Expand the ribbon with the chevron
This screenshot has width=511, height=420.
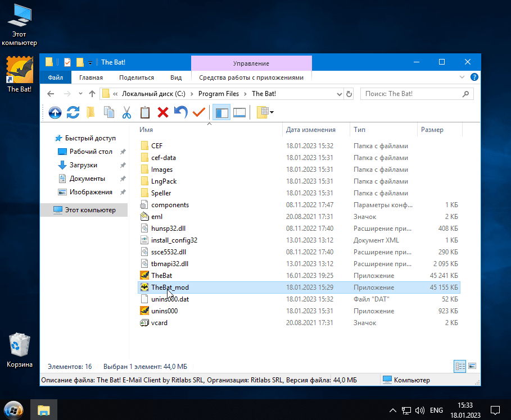tap(462, 77)
